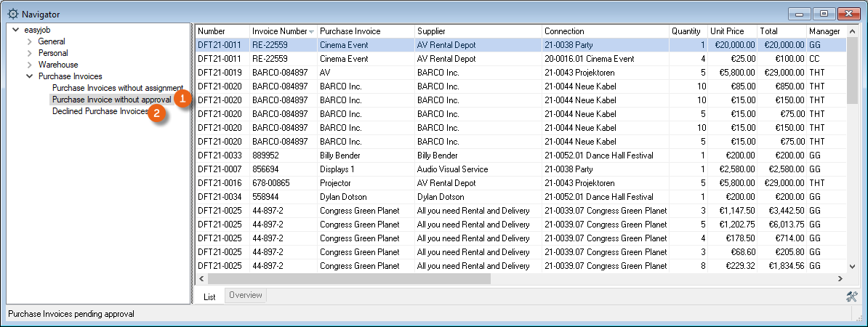Select Declined Purchase Invoices item
Screen dimensions: 868x327
click(100, 111)
